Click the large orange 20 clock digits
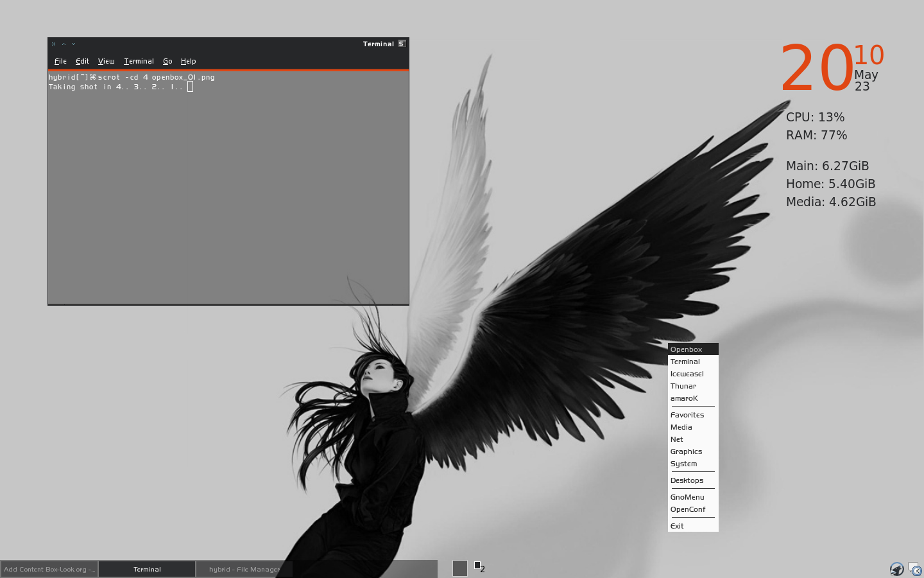 tap(817, 67)
